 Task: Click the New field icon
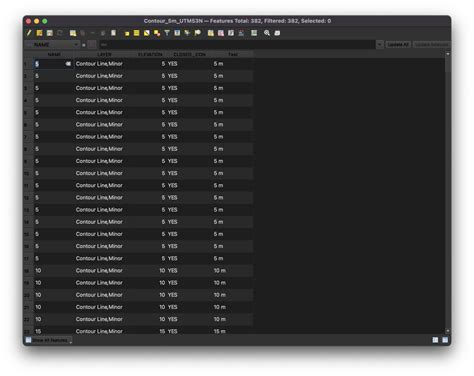click(211, 33)
